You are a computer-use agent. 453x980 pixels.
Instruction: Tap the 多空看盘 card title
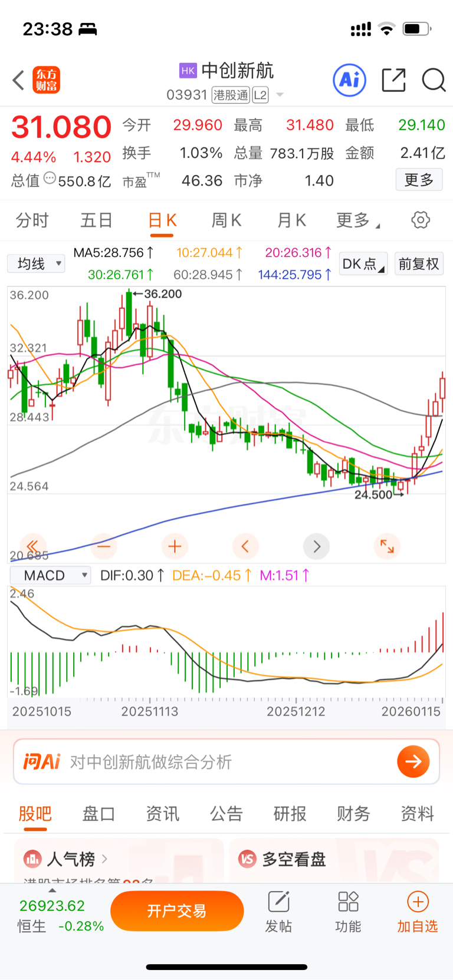point(294,859)
